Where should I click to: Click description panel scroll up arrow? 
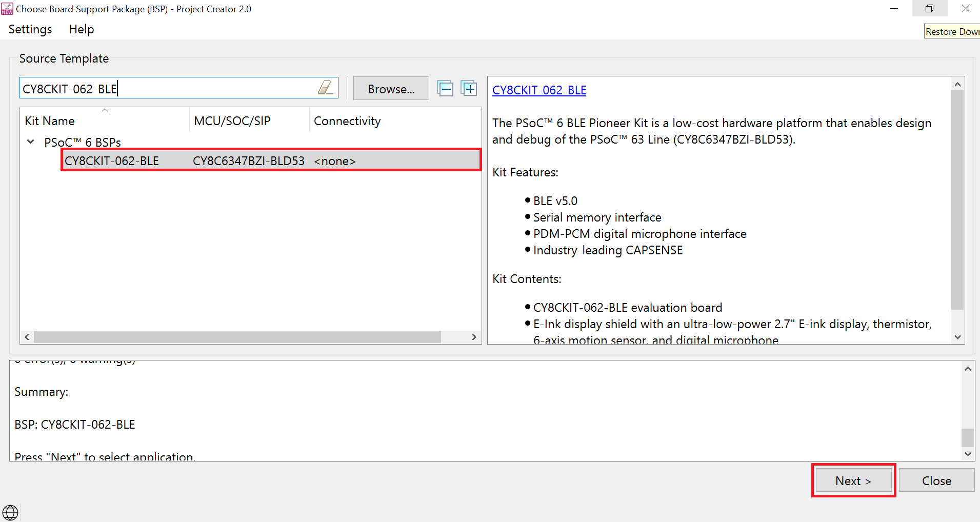click(x=957, y=84)
